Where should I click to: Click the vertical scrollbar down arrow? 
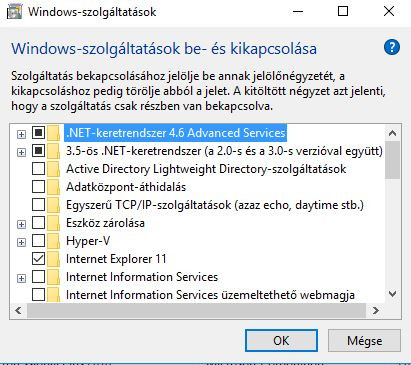[x=392, y=294]
